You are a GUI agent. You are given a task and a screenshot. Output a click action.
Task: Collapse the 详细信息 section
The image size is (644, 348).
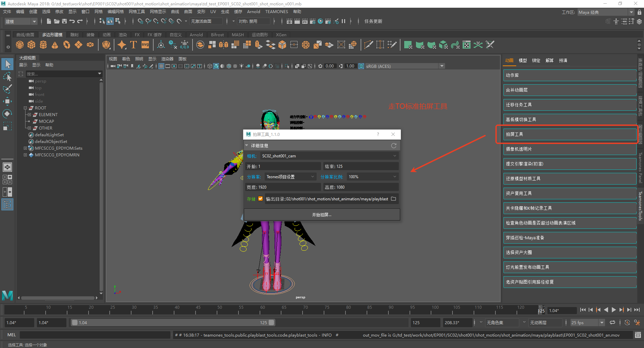[247, 146]
